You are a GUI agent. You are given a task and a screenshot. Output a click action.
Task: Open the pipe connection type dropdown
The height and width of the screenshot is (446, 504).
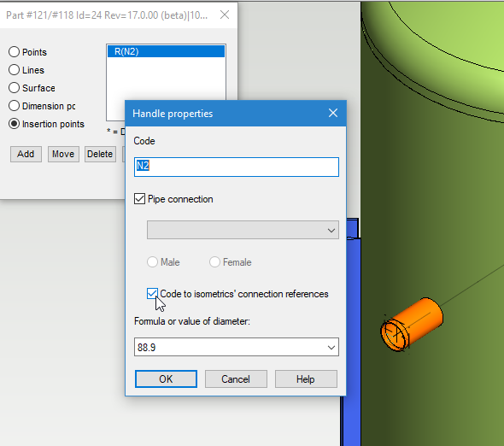243,230
